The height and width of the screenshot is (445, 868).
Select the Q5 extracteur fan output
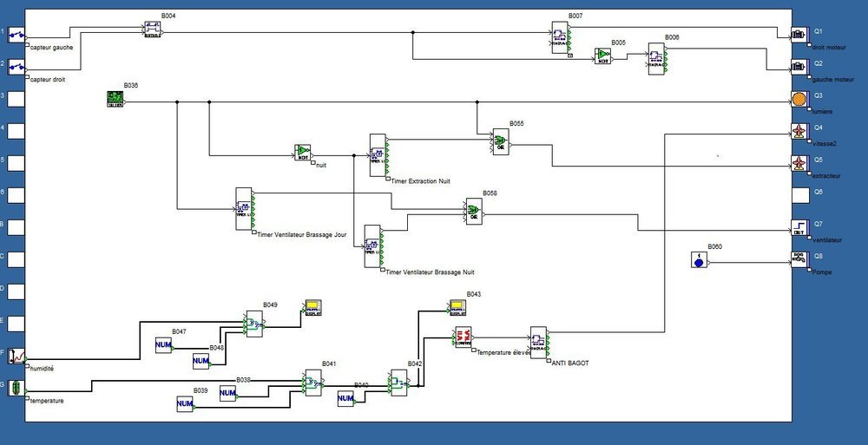pos(799,164)
